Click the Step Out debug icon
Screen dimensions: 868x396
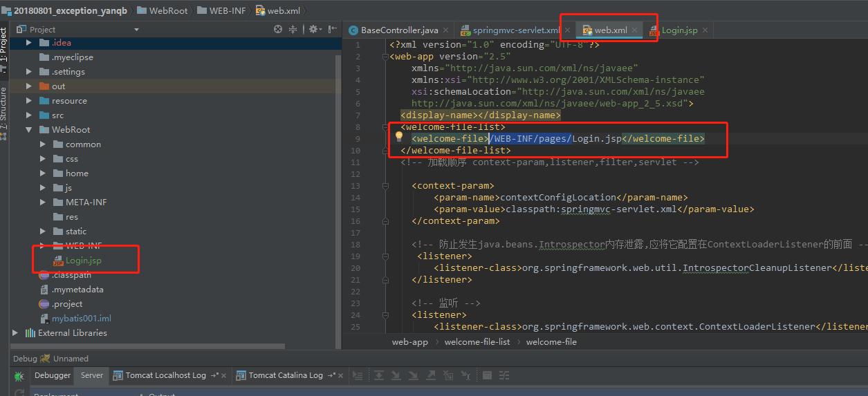[430, 375]
